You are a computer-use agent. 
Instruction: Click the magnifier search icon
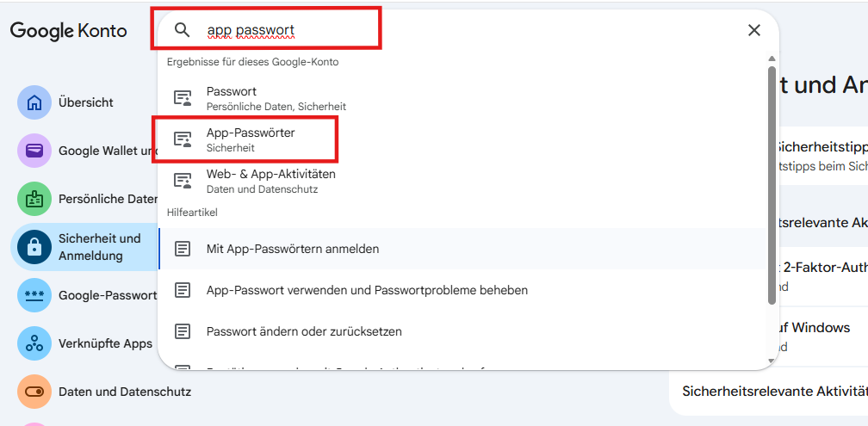183,30
